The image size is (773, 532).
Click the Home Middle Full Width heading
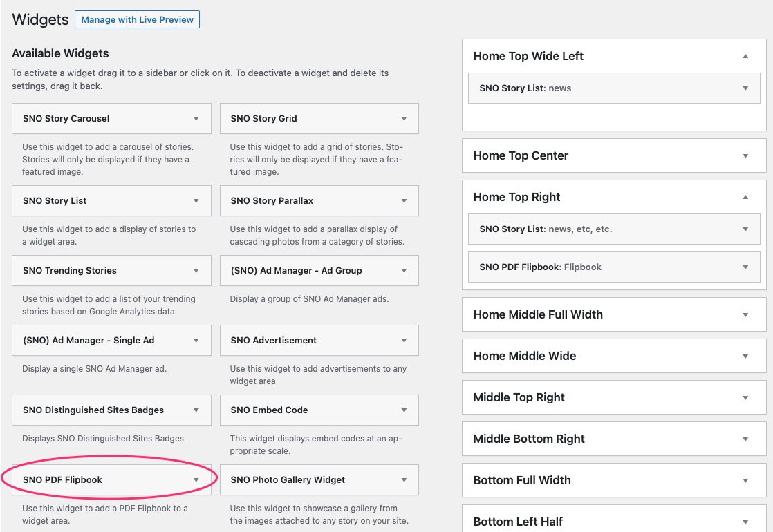[538, 314]
